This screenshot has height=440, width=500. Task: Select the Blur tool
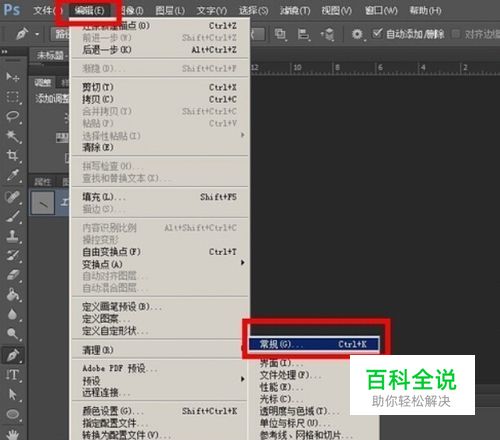[x=13, y=314]
